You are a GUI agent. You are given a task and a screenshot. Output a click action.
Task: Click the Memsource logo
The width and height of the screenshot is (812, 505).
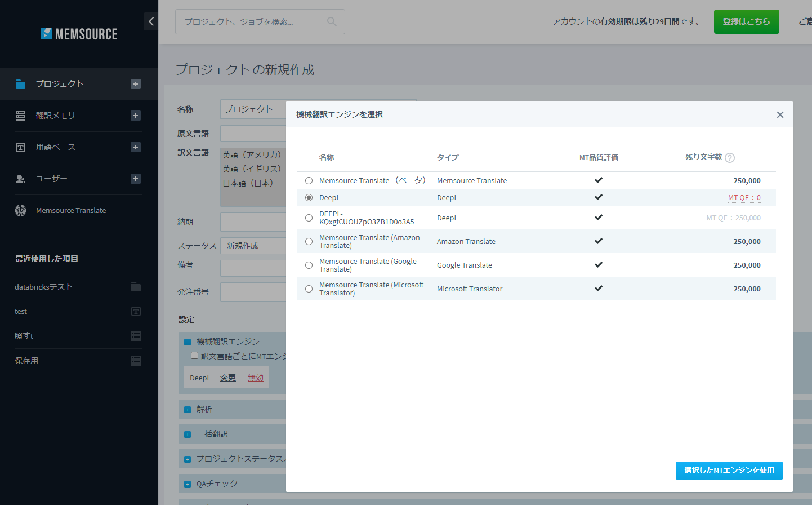click(x=79, y=34)
